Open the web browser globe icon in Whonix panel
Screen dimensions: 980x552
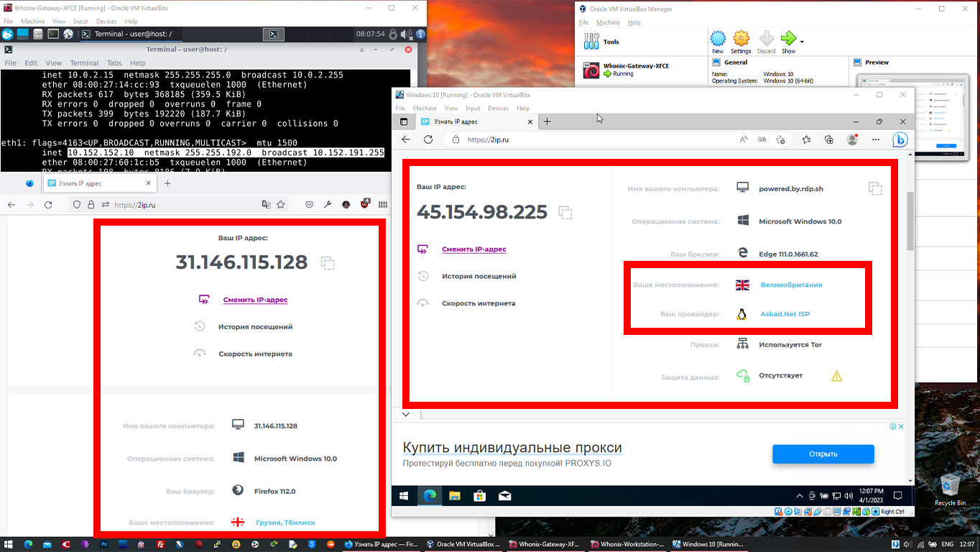68,34
